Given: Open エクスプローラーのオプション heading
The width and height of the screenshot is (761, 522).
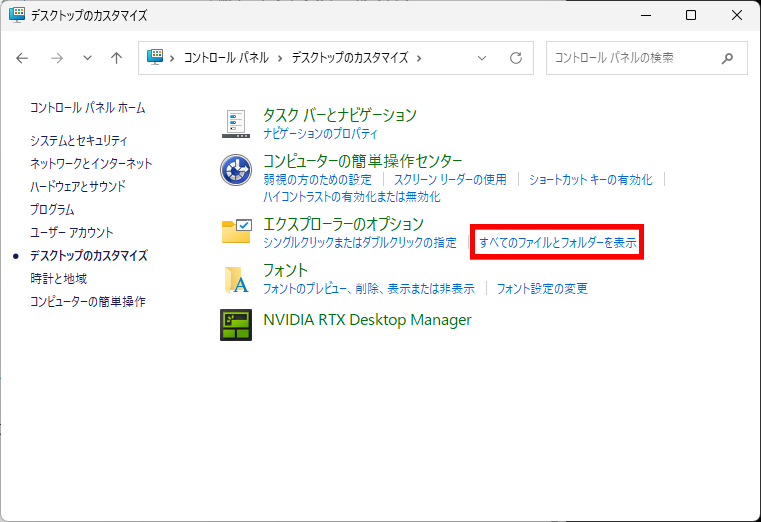Looking at the screenshot, I should click(344, 224).
